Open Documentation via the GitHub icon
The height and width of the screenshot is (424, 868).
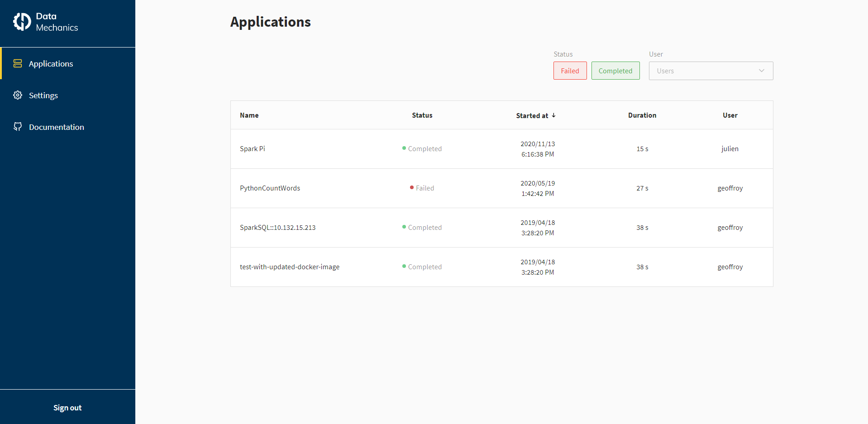click(x=17, y=127)
